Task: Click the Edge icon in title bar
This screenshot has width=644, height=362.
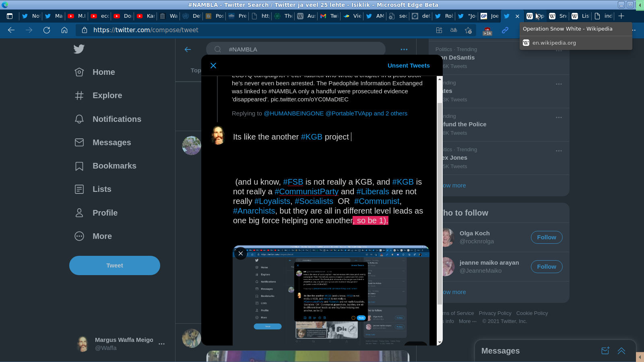Action: tap(5, 5)
